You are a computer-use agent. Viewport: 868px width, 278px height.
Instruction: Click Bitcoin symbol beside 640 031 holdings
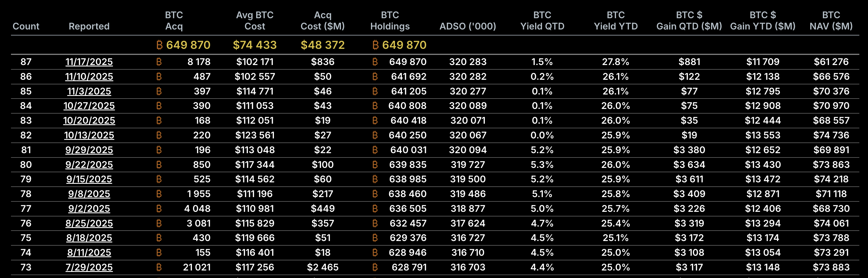[x=375, y=150]
